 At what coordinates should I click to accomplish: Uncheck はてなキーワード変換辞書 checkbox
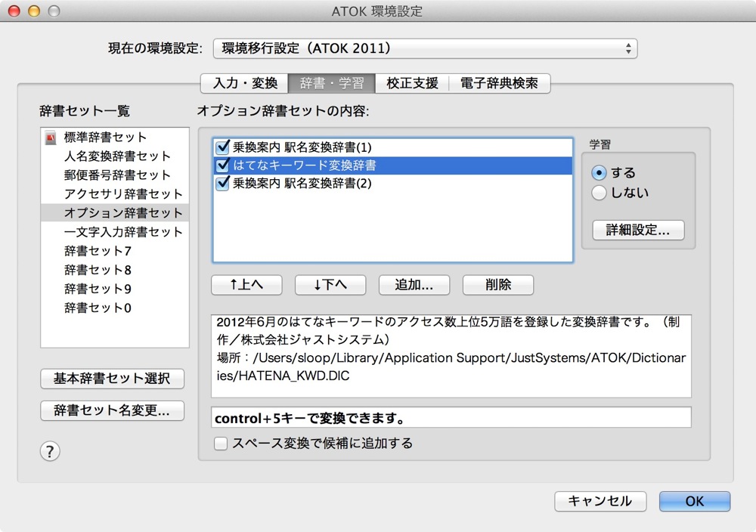pyautogui.click(x=222, y=165)
